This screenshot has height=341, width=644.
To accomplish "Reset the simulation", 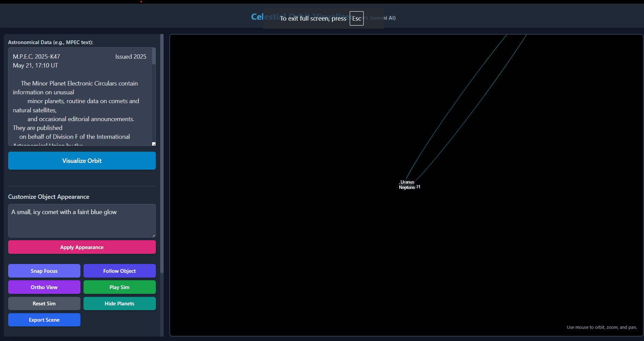I will click(44, 303).
